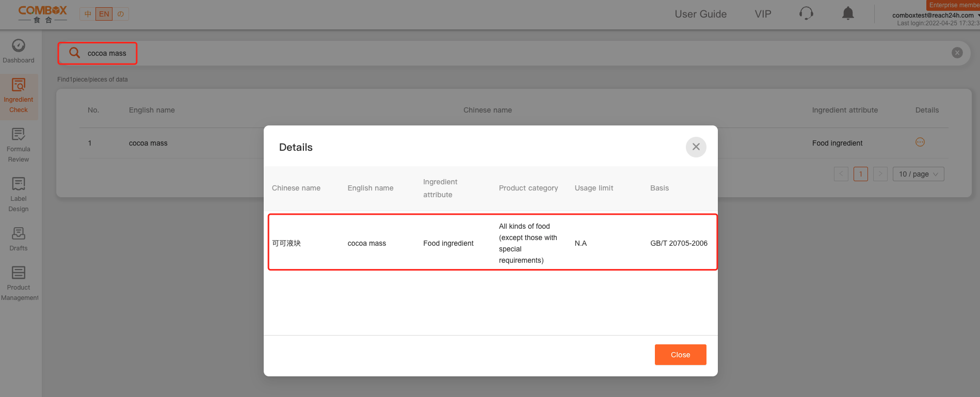Open notifications bell icon
This screenshot has width=980, height=397.
pos(848,13)
